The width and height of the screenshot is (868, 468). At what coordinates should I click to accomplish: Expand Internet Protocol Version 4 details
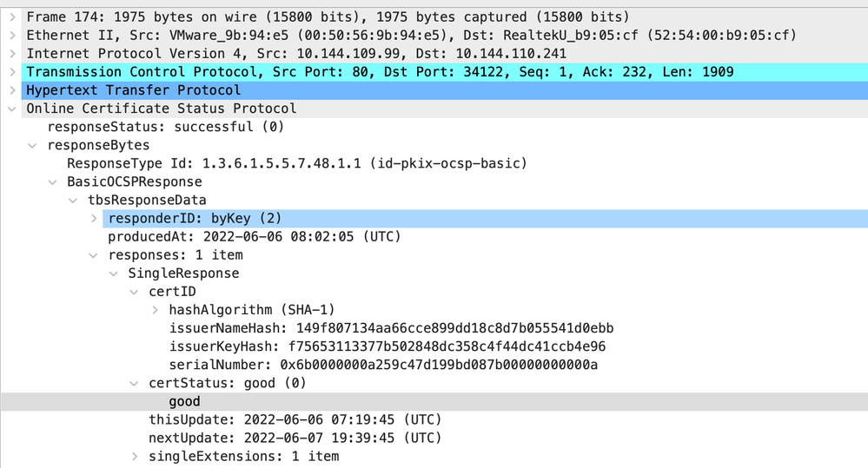pos(11,53)
